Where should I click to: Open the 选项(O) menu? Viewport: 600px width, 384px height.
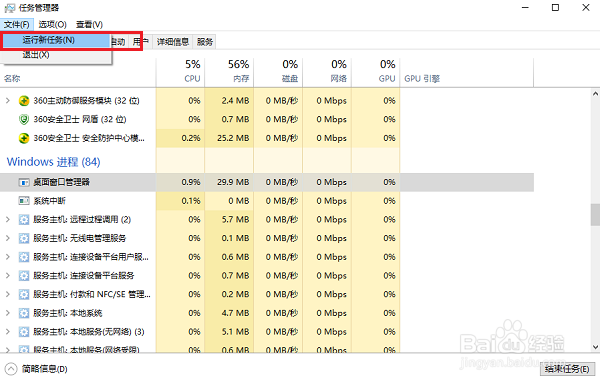[x=52, y=25]
